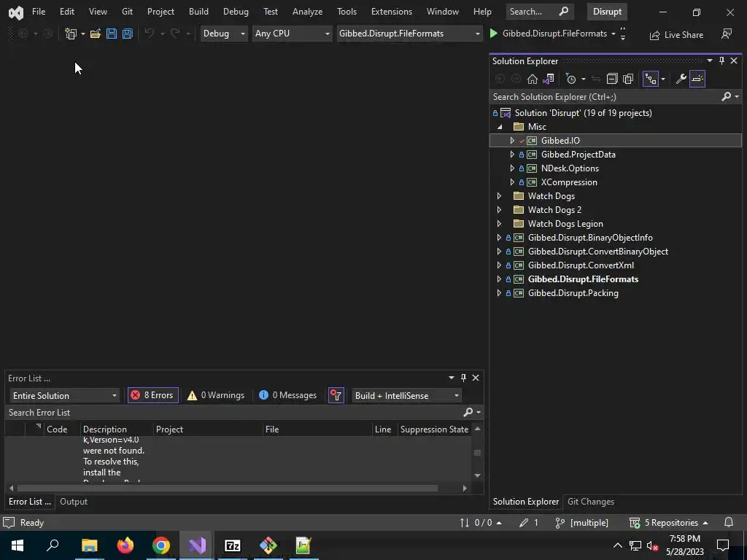Switch to the Git Changes tab

tap(591, 502)
